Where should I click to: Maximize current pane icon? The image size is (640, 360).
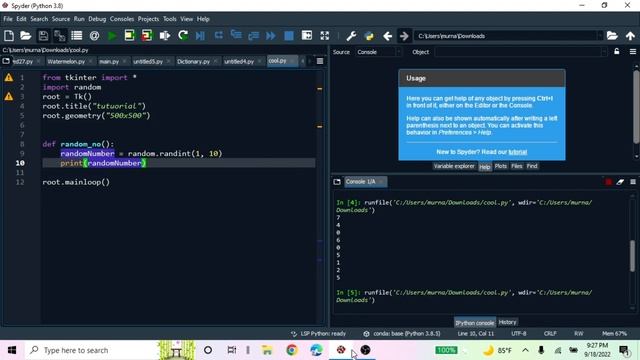[x=307, y=36]
